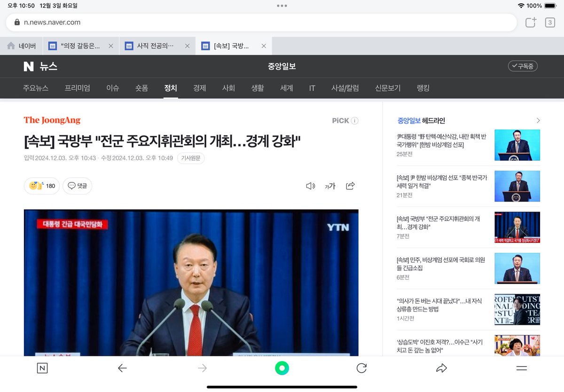Open headline 민주, 비상계엄 선포에 국회로
Image resolution: width=564 pixels, height=392 pixels.
pyautogui.click(x=441, y=264)
